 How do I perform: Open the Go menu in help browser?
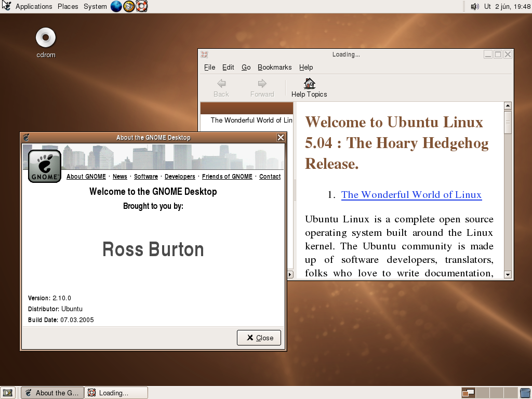coord(246,67)
